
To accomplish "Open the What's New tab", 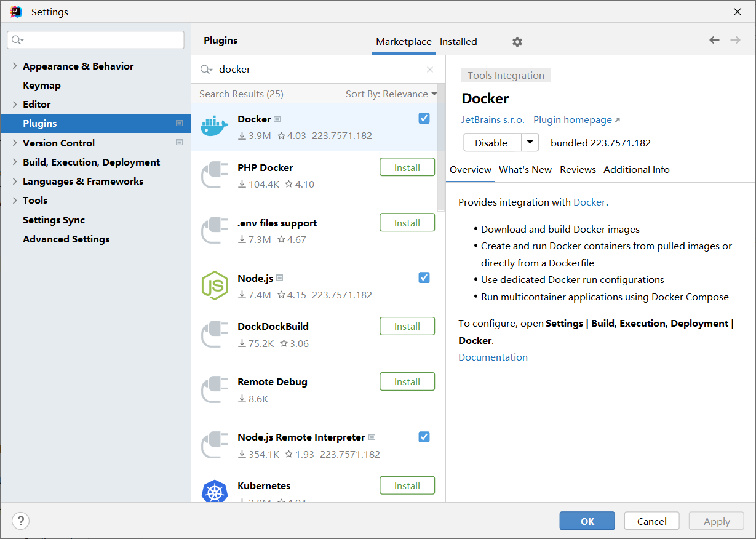I will click(525, 169).
